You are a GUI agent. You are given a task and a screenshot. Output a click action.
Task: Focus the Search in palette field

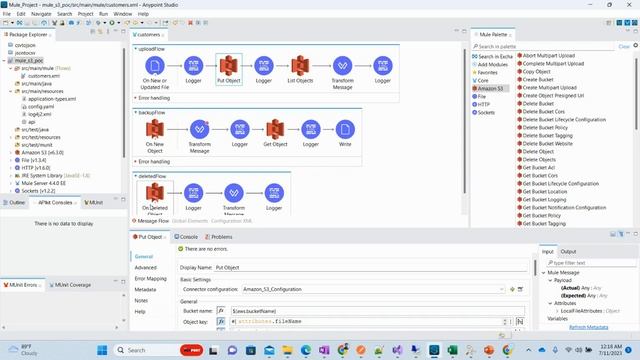tap(543, 47)
